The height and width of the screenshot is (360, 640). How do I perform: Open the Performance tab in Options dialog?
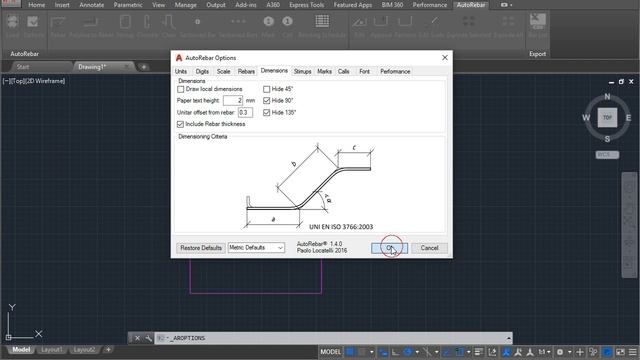395,71
